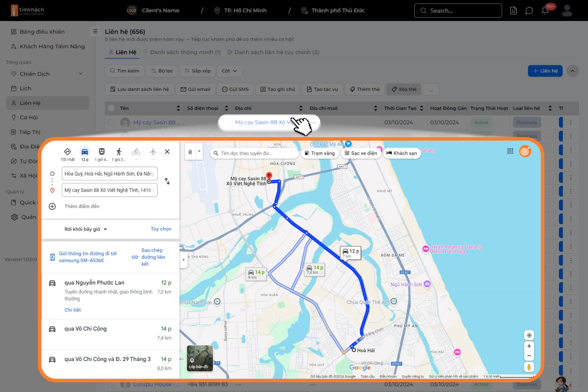This screenshot has width=588, height=392.
Task: Select the route qua Võ Chí Công
Action: point(110,333)
